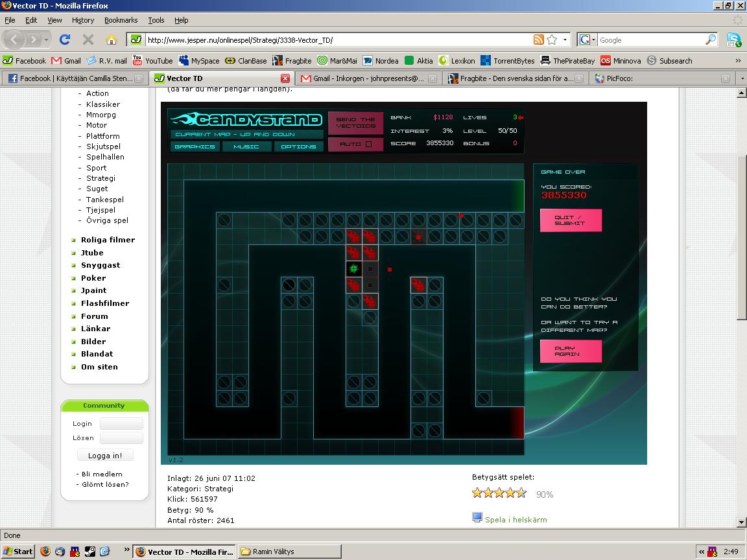The height and width of the screenshot is (560, 747).
Task: Click the Bli medlem link
Action: tap(102, 474)
